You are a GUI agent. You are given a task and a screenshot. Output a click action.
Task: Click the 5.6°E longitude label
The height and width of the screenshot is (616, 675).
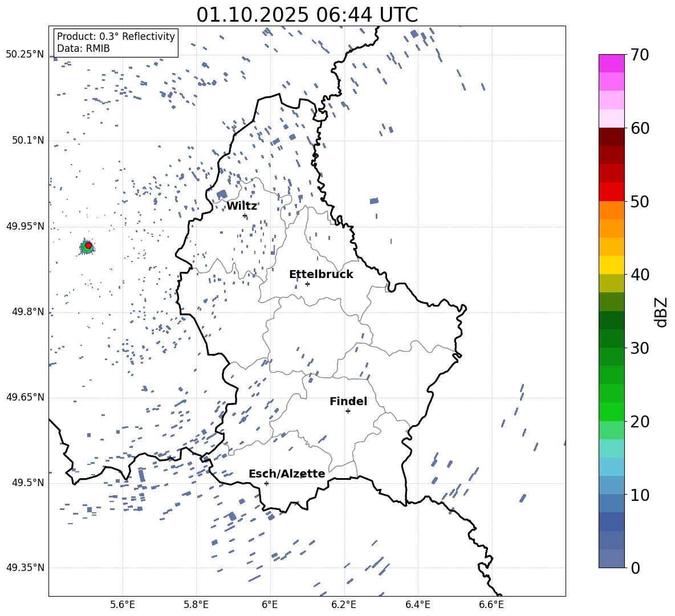coord(123,605)
